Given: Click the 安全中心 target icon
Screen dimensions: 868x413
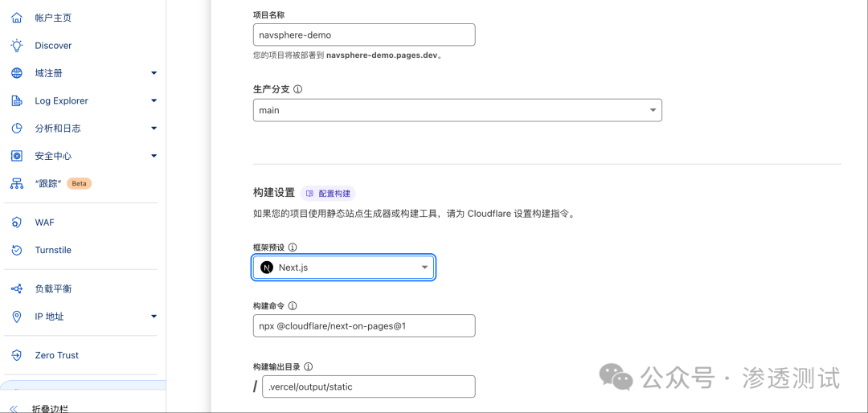Looking at the screenshot, I should [x=17, y=156].
